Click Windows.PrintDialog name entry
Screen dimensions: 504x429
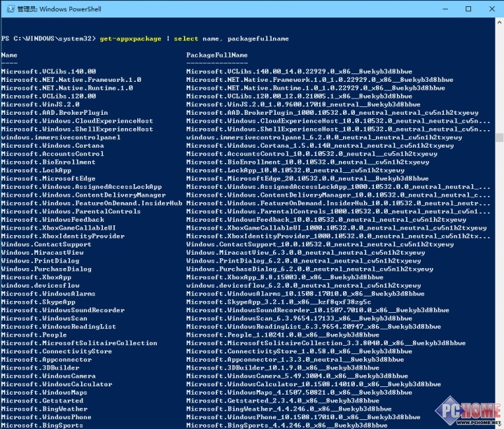coord(40,261)
